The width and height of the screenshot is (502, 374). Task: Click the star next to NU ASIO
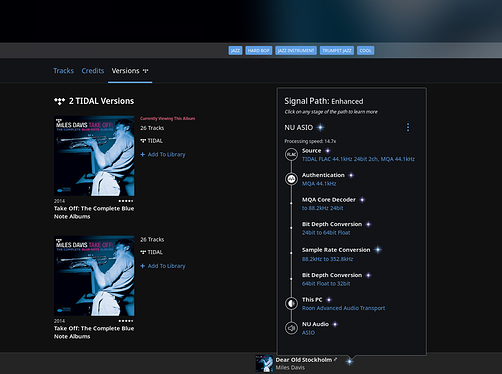point(320,127)
